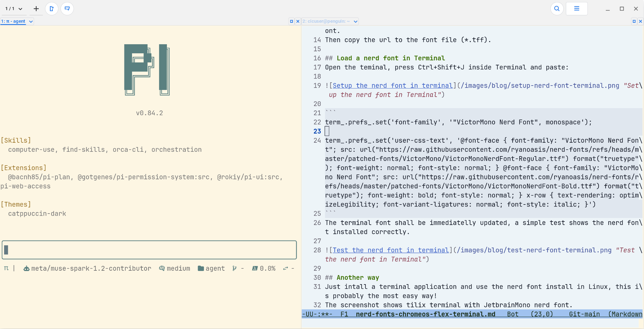Click the '[Skills]' section header
Screen dimensions: 644x329
click(16, 140)
